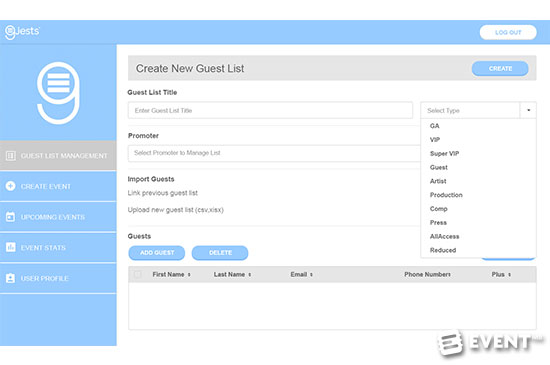Open Guest List Management in sidebar
This screenshot has height=365, width=550.
[x=58, y=156]
